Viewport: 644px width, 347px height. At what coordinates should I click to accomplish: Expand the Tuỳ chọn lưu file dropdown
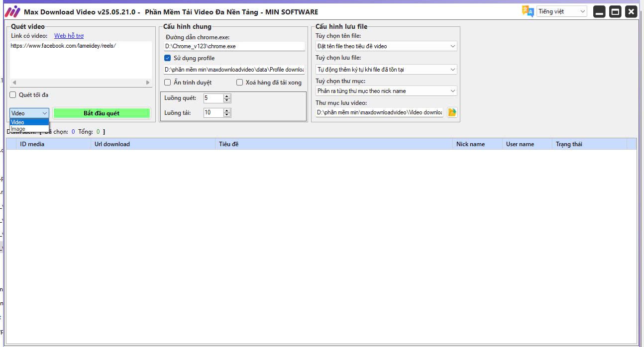[386, 70]
